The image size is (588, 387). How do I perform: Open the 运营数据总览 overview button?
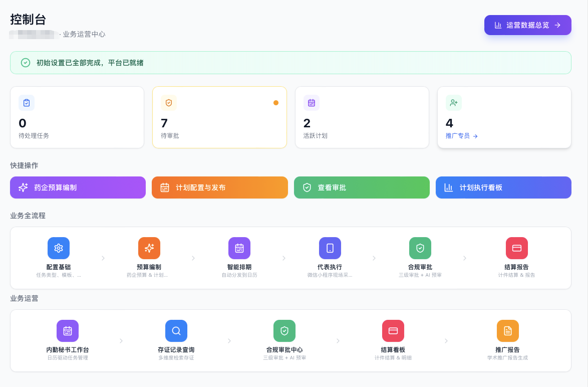[527, 25]
